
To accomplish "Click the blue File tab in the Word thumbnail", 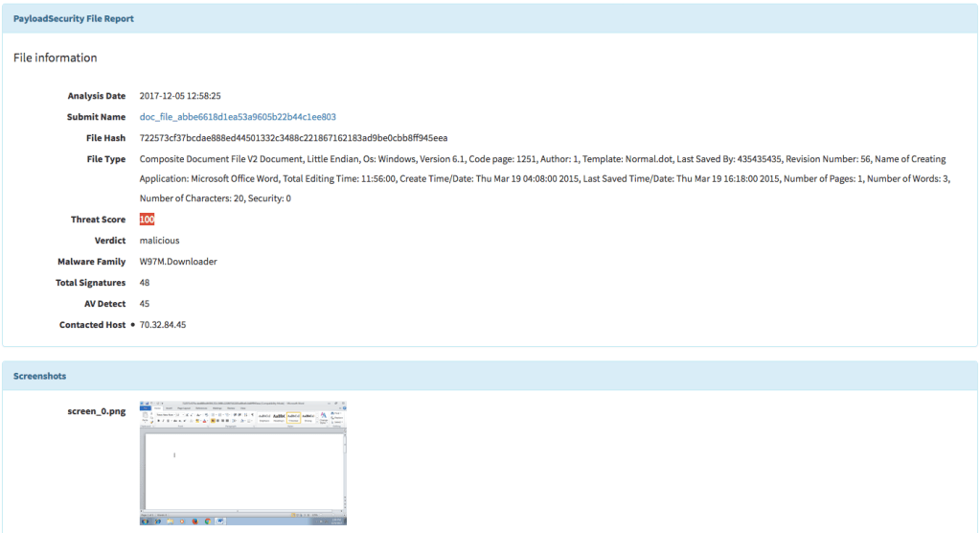I will pyautogui.click(x=146, y=406).
